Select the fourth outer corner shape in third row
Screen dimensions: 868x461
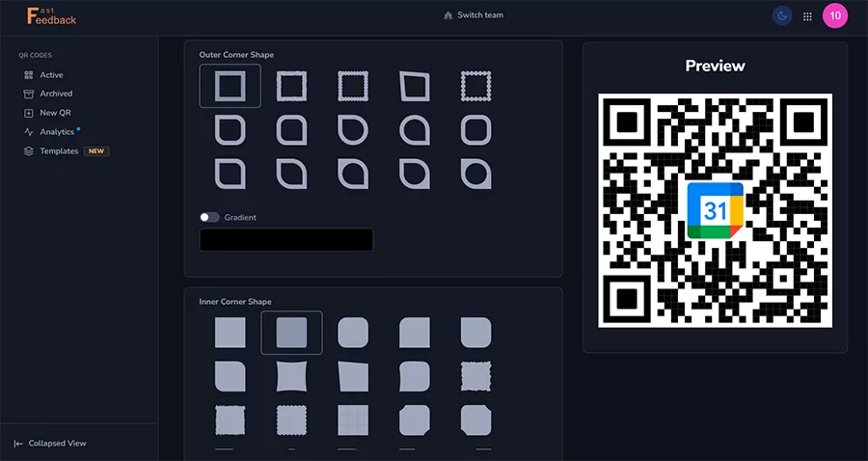414,174
